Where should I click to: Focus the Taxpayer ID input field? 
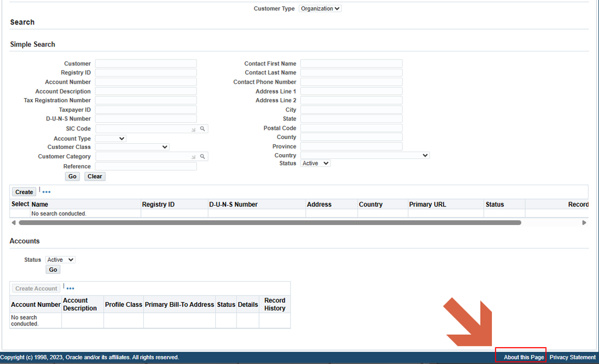(146, 109)
